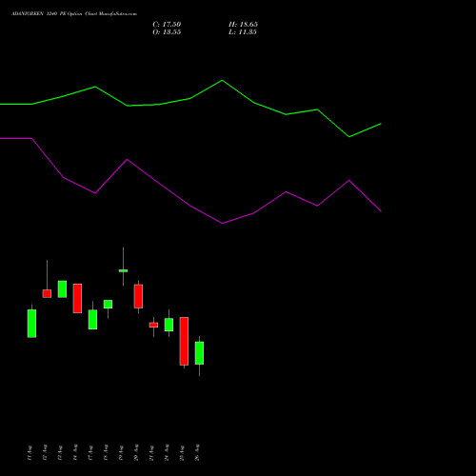Click the 11 Aug date label
476x476 pixels.
(30, 453)
